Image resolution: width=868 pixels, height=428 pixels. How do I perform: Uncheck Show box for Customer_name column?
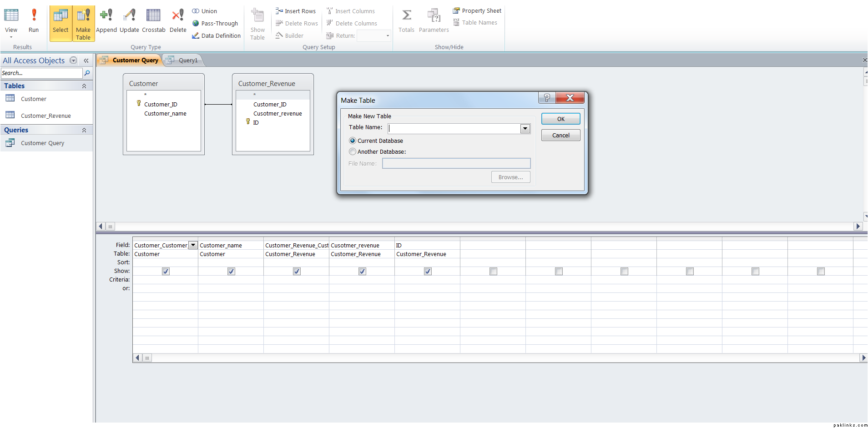pyautogui.click(x=231, y=272)
